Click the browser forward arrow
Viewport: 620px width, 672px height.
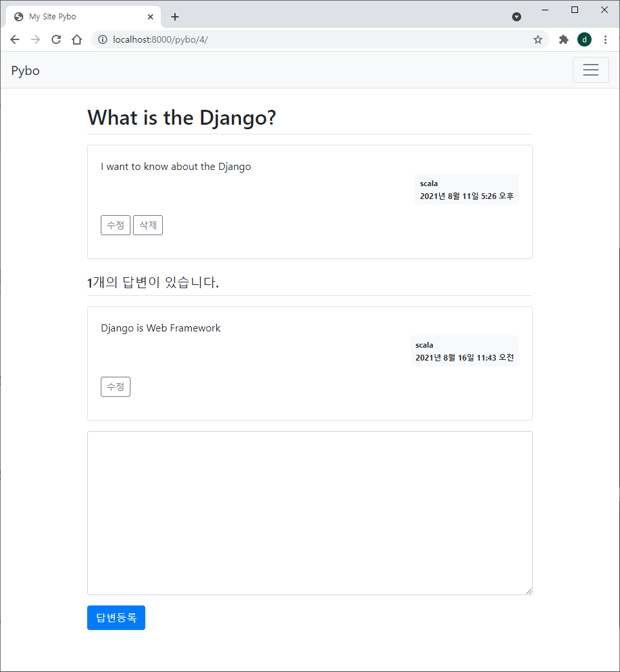pyautogui.click(x=36, y=40)
